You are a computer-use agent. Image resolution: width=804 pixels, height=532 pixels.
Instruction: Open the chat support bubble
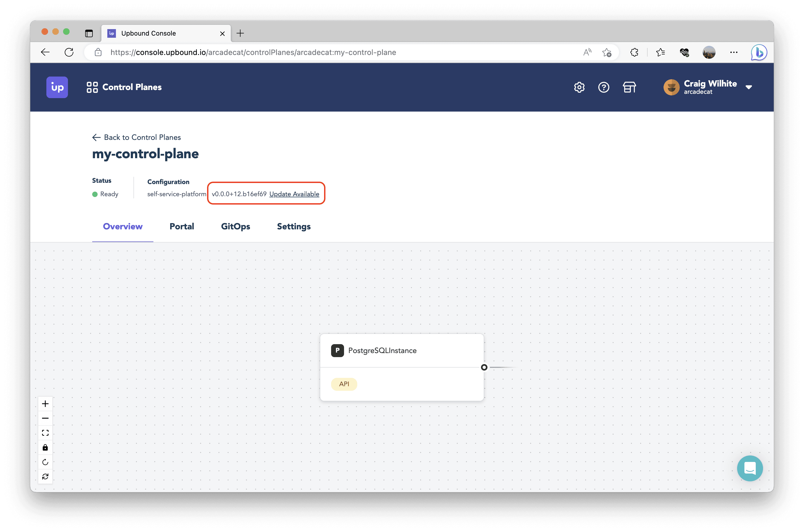[x=750, y=468]
